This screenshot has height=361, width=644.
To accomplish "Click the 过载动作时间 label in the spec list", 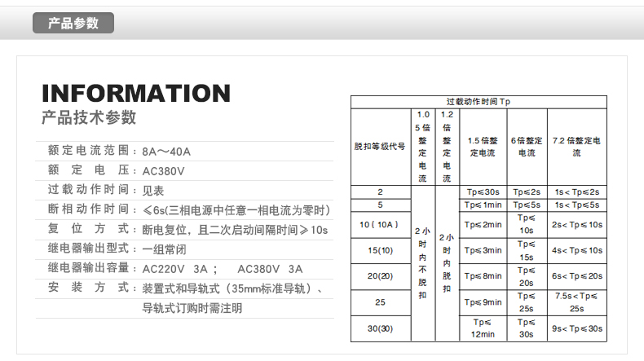I will (88, 189).
